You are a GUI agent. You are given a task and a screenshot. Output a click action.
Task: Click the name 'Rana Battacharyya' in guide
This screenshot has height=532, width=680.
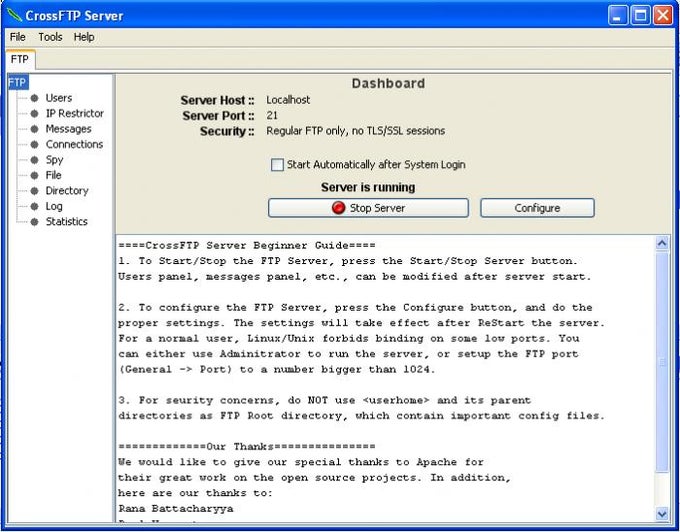click(176, 509)
